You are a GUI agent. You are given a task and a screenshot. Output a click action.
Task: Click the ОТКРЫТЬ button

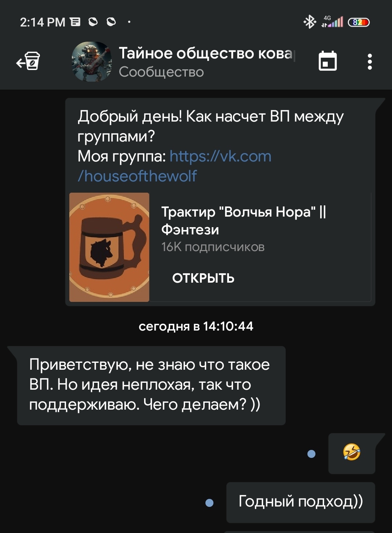pos(203,278)
